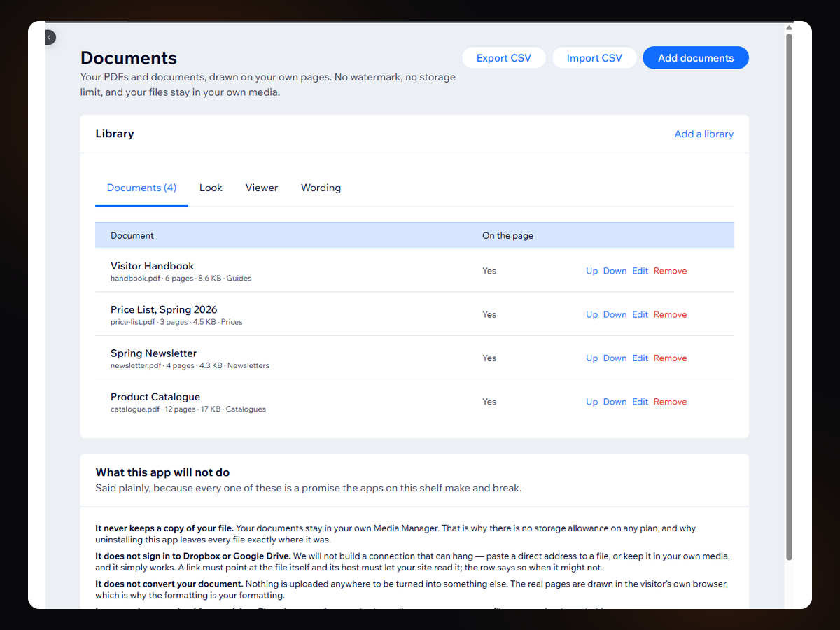Switch to the Look tab
Screen dimensions: 840x630
[x=211, y=188]
